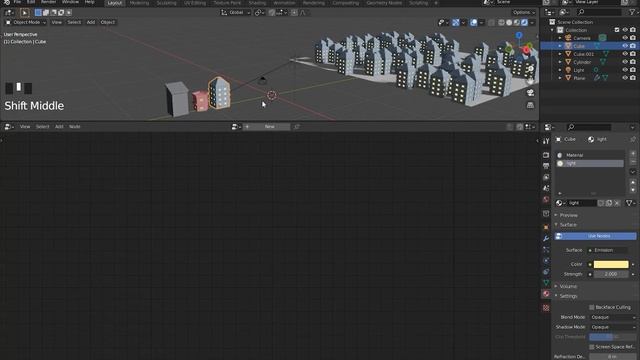Click the unlink material X icon
This screenshot has width=640, height=360.
pos(617,203)
